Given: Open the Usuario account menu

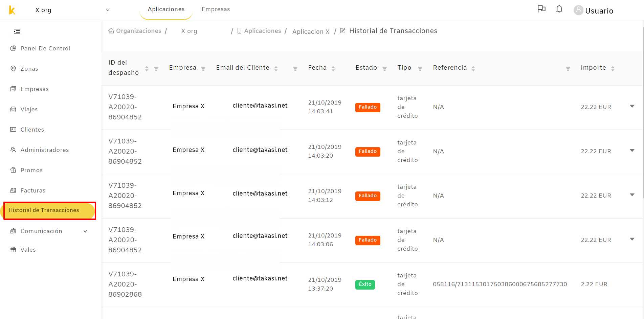Looking at the screenshot, I should click(599, 11).
